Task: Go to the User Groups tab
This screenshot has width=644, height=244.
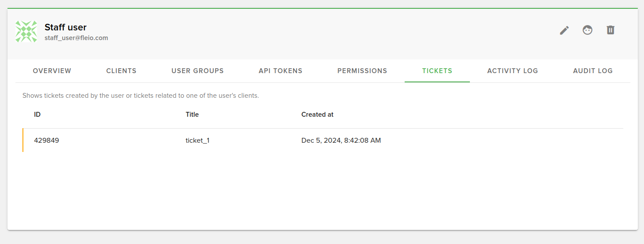Action: pyautogui.click(x=197, y=71)
